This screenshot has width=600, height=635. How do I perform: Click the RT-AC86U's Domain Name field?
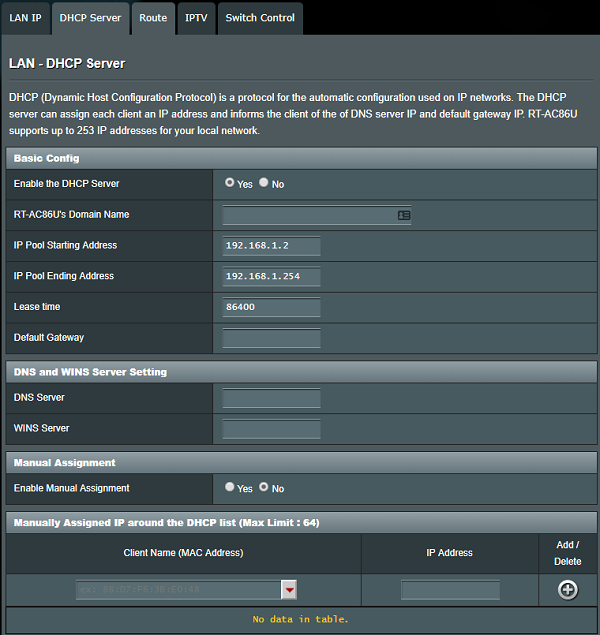[x=308, y=215]
